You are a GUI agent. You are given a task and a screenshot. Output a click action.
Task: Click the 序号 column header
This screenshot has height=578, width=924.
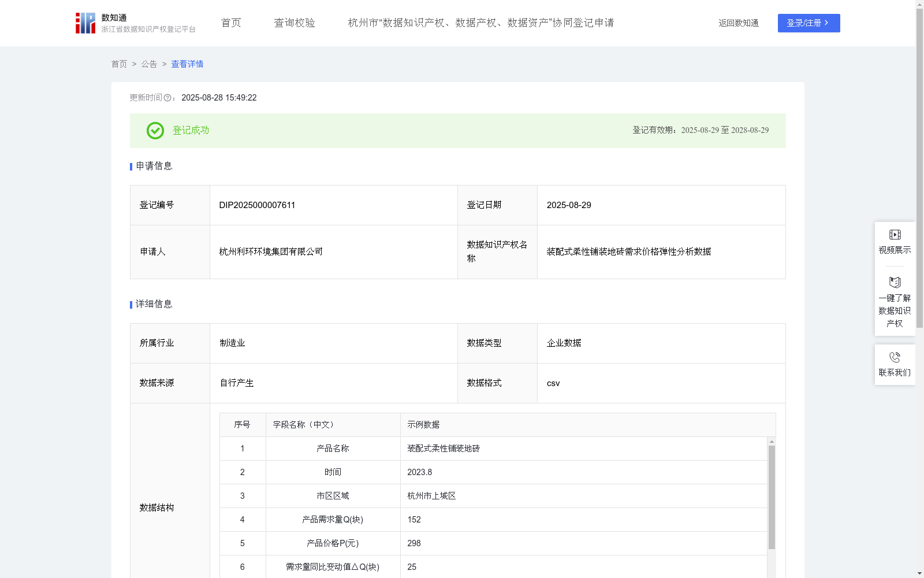pos(242,425)
